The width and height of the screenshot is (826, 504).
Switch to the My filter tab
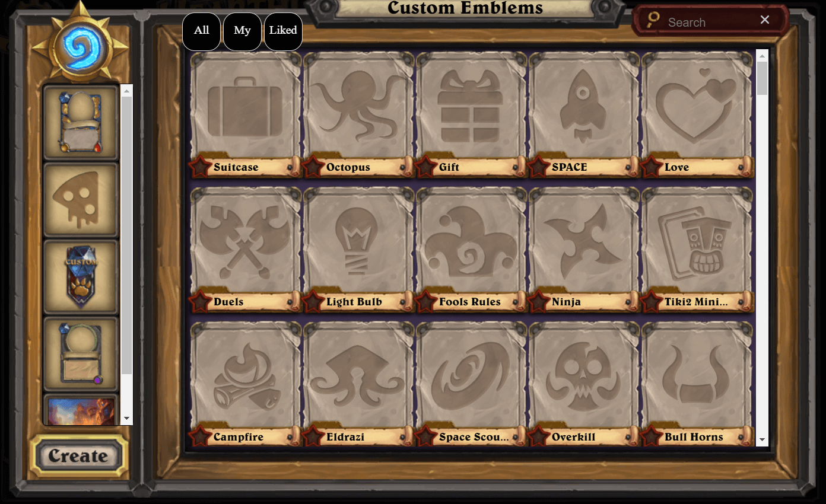(242, 31)
